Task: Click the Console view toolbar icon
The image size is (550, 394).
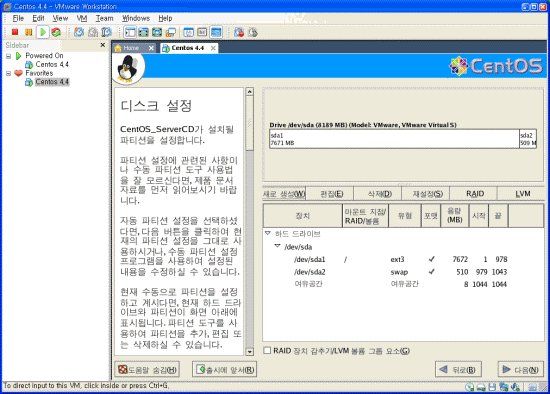Action: pos(216,32)
